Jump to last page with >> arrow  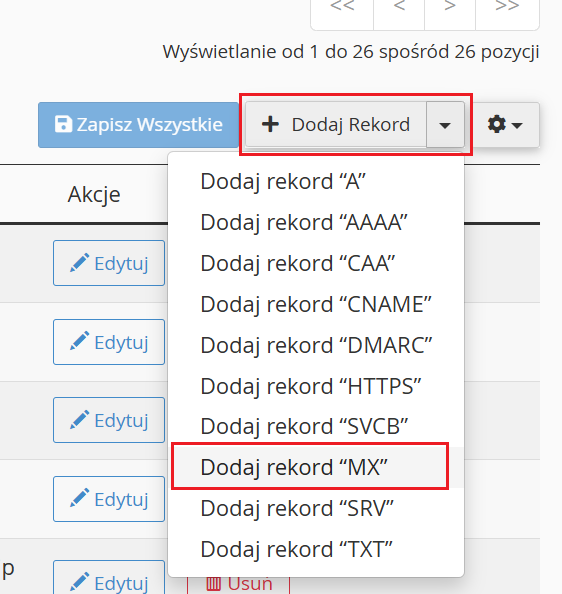pyautogui.click(x=507, y=11)
